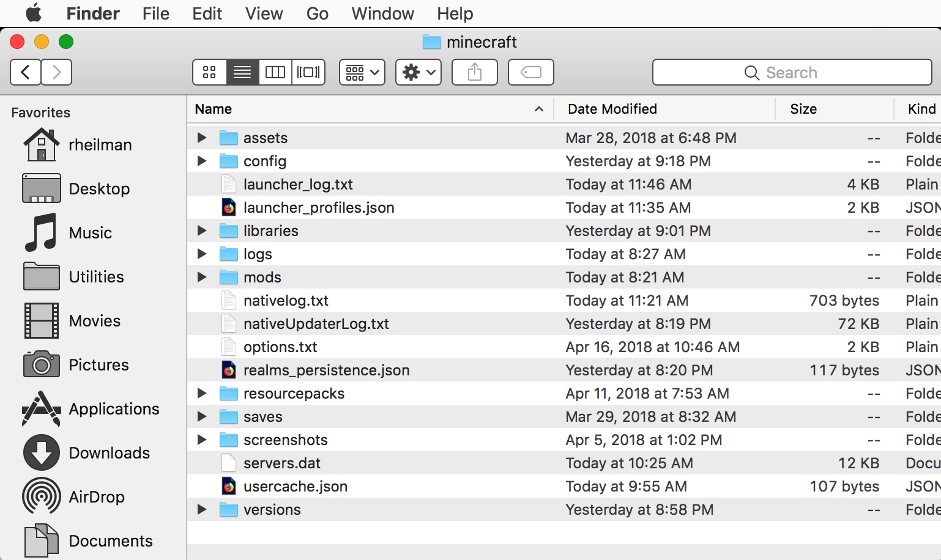This screenshot has width=941, height=560.
Task: Switch to icon view
Action: pos(210,72)
